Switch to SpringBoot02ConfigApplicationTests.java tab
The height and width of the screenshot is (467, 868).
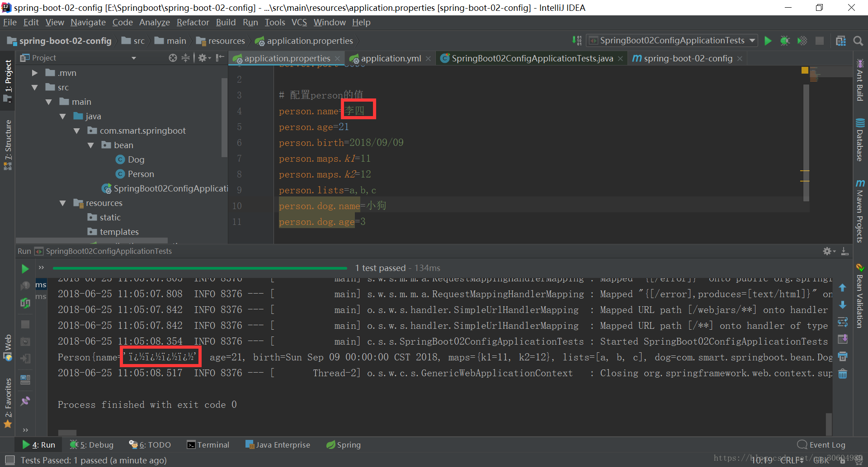[532, 58]
